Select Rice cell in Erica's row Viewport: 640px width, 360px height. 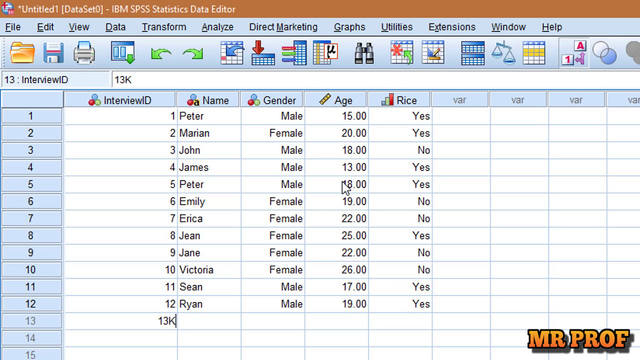pos(400,219)
